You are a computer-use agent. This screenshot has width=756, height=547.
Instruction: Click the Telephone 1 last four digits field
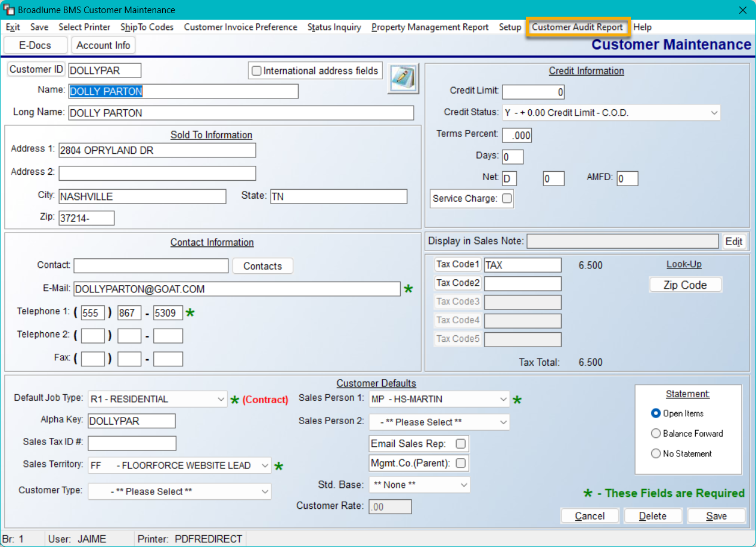168,313
